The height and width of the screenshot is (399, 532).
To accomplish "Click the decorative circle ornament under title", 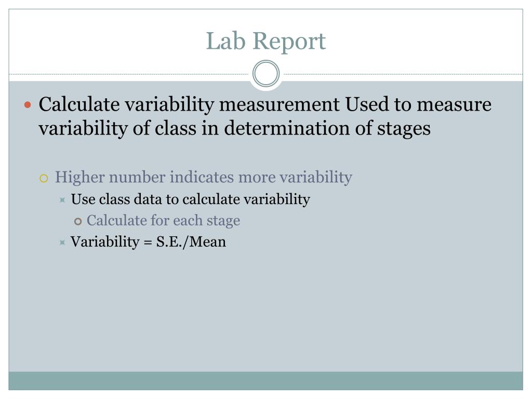I will [x=266, y=73].
